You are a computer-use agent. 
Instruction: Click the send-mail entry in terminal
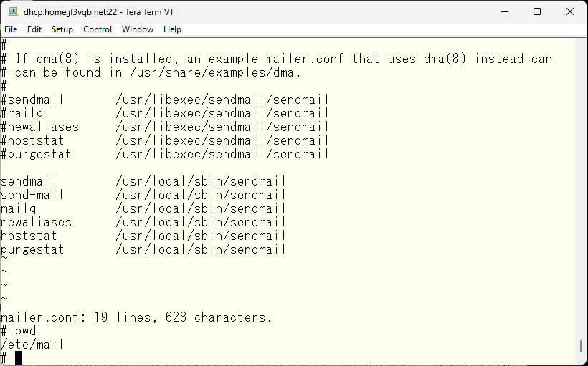(143, 195)
